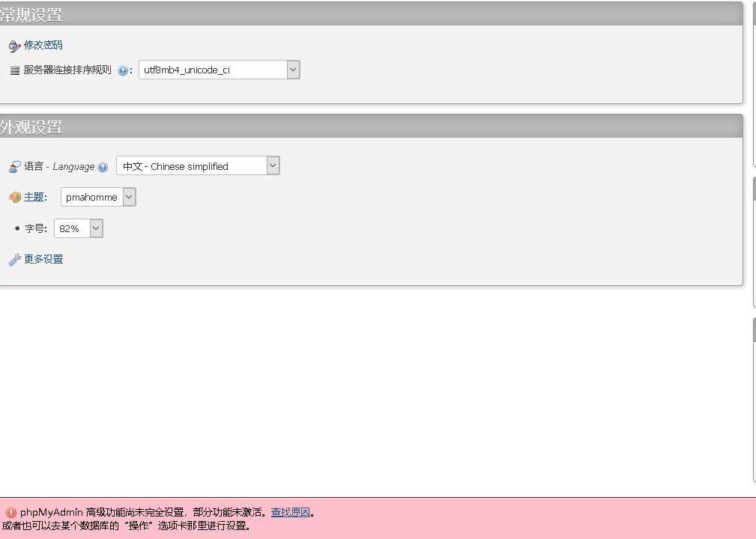Click the theme palette icon
The height and width of the screenshot is (539, 756).
(14, 198)
